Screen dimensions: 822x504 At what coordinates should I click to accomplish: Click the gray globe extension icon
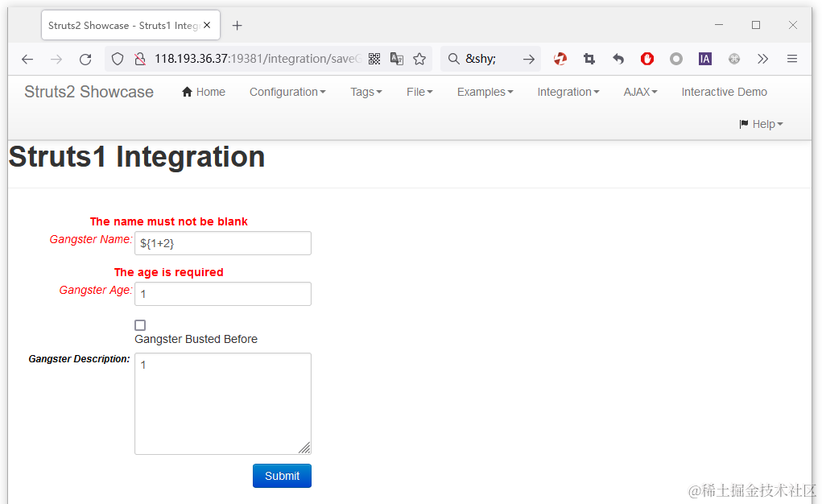tap(734, 59)
